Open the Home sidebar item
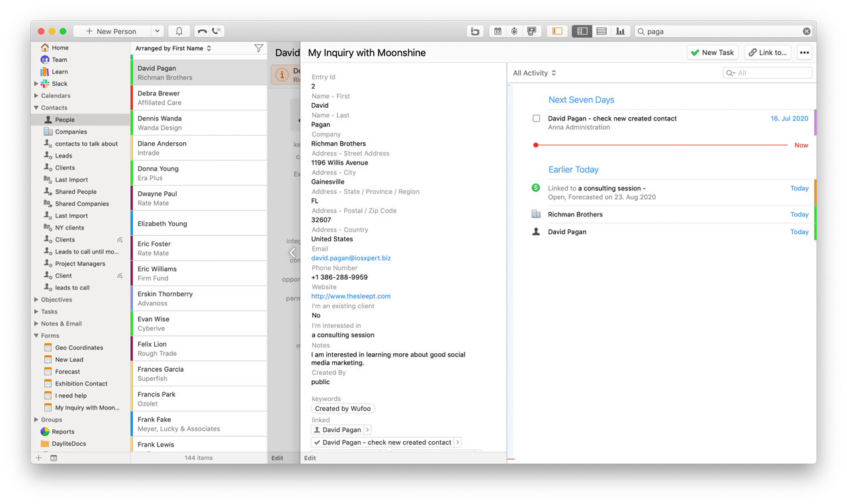 [60, 48]
